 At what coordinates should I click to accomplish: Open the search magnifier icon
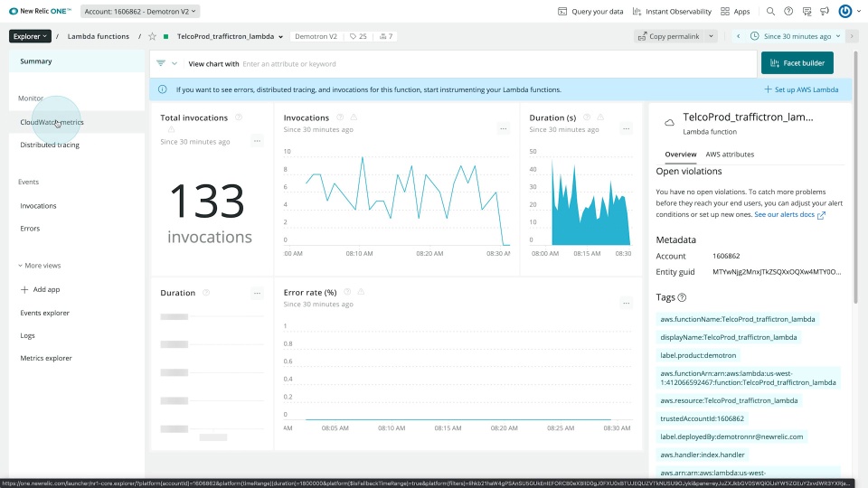pos(770,11)
